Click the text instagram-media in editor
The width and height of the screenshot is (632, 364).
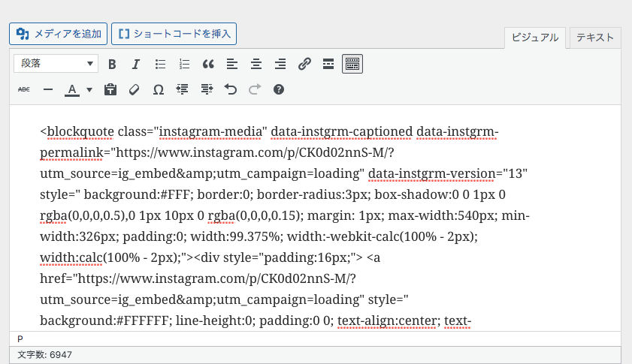[x=210, y=131]
